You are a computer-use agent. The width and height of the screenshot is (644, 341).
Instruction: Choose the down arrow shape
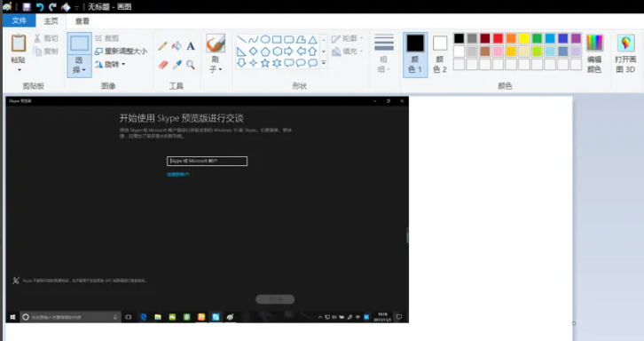coord(241,63)
